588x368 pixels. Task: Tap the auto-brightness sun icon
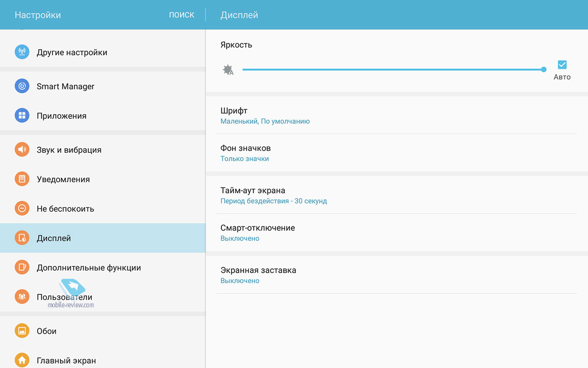tap(228, 70)
